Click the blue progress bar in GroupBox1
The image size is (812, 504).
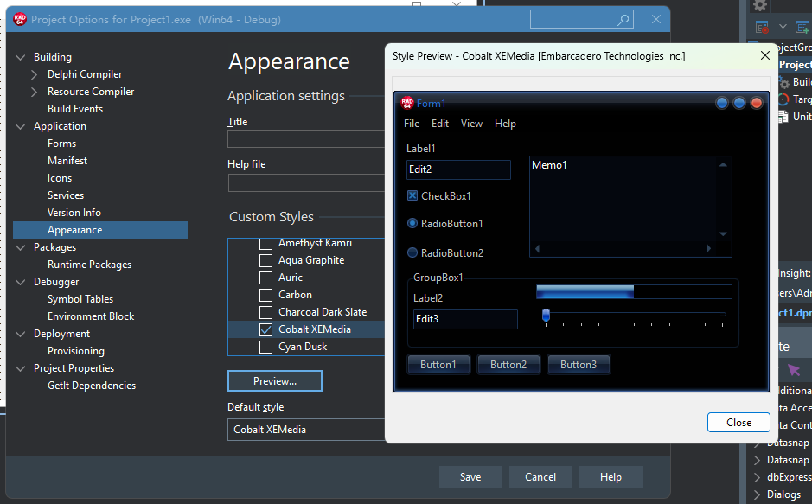pos(634,292)
